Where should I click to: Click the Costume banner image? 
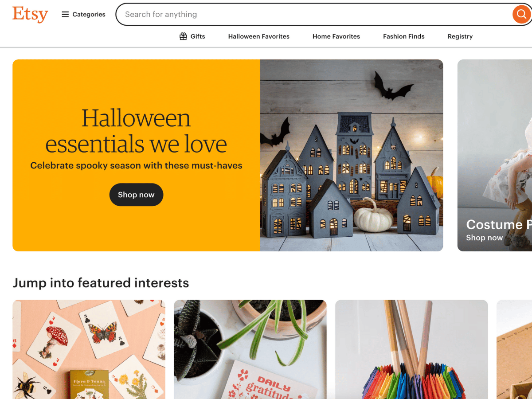495,155
